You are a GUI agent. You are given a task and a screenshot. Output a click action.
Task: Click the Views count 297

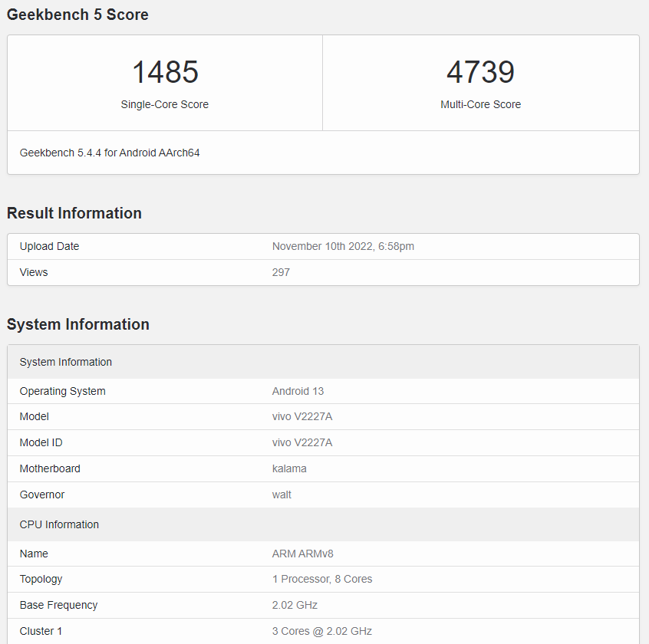[281, 272]
